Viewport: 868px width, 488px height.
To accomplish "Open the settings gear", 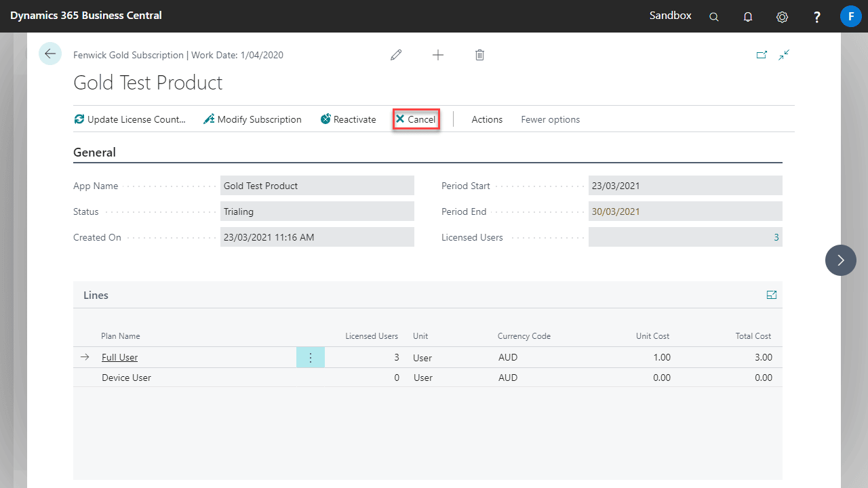I will click(782, 17).
